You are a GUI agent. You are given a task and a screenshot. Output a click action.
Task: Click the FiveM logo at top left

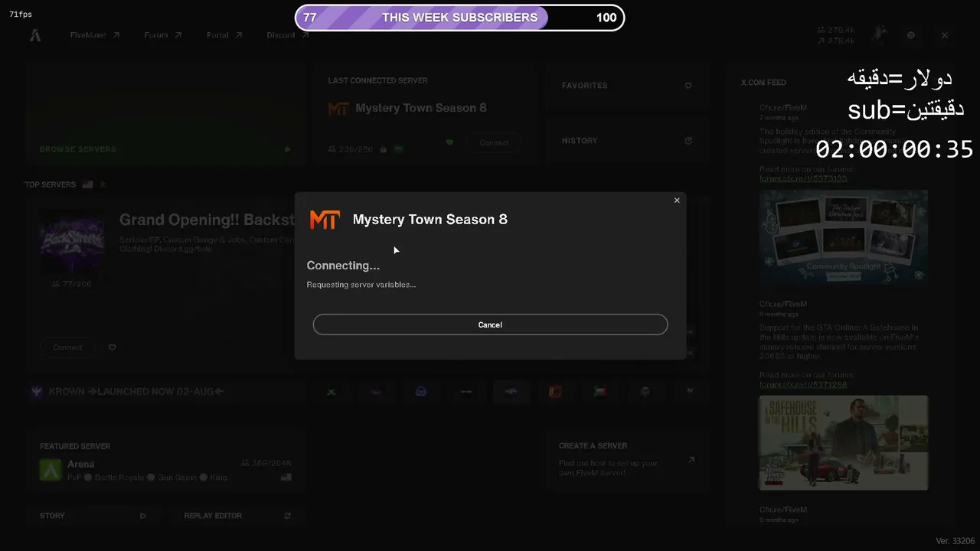tap(37, 35)
